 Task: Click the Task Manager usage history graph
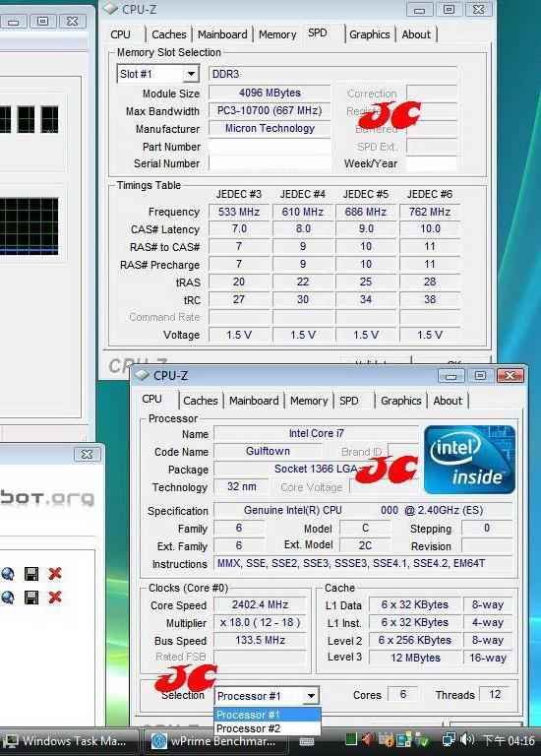(x=29, y=225)
